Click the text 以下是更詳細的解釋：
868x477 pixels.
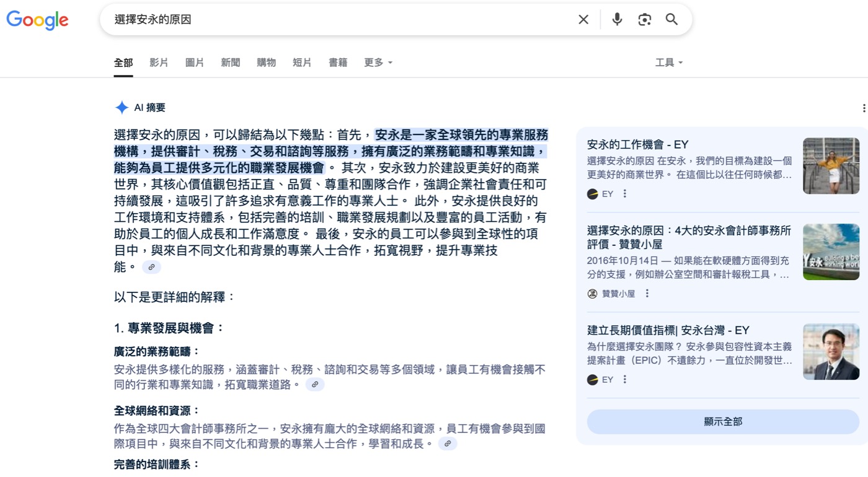(175, 297)
